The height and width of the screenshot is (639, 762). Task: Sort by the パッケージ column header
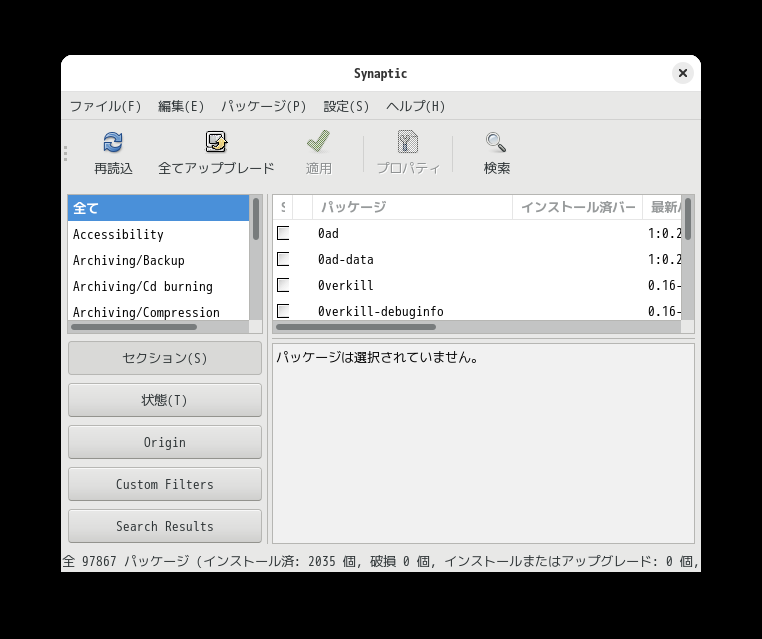[x=412, y=207]
